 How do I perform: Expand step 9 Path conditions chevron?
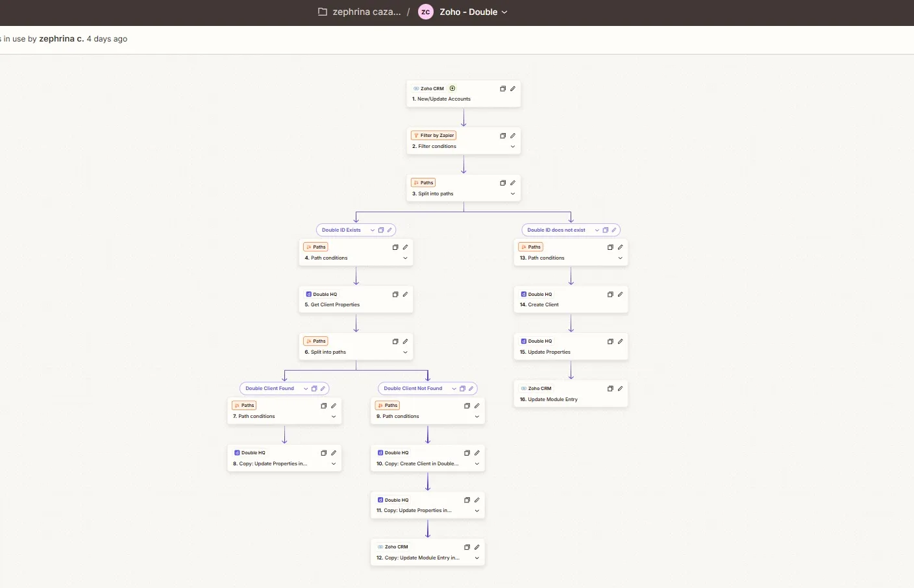476,417
